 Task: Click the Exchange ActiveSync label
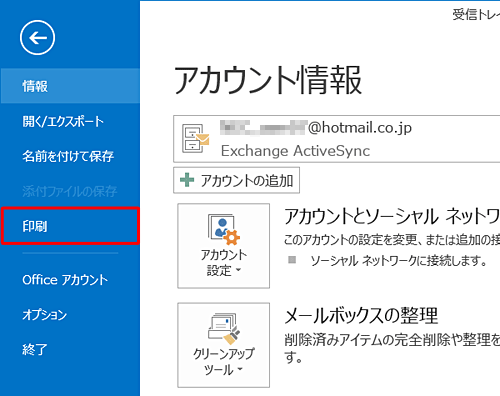[295, 151]
